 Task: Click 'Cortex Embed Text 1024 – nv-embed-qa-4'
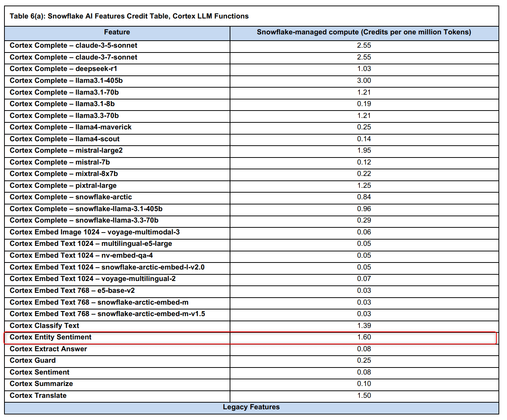(81, 255)
